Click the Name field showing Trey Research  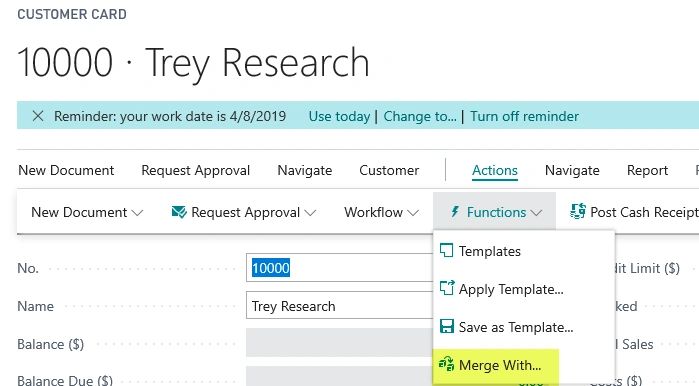(339, 306)
